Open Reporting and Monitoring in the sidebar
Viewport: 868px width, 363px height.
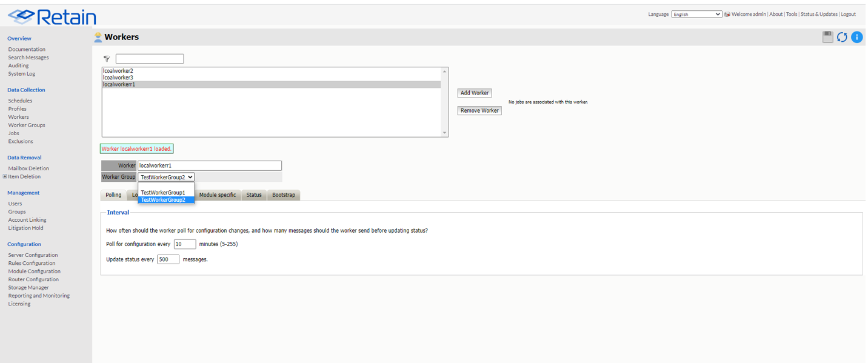pos(39,296)
